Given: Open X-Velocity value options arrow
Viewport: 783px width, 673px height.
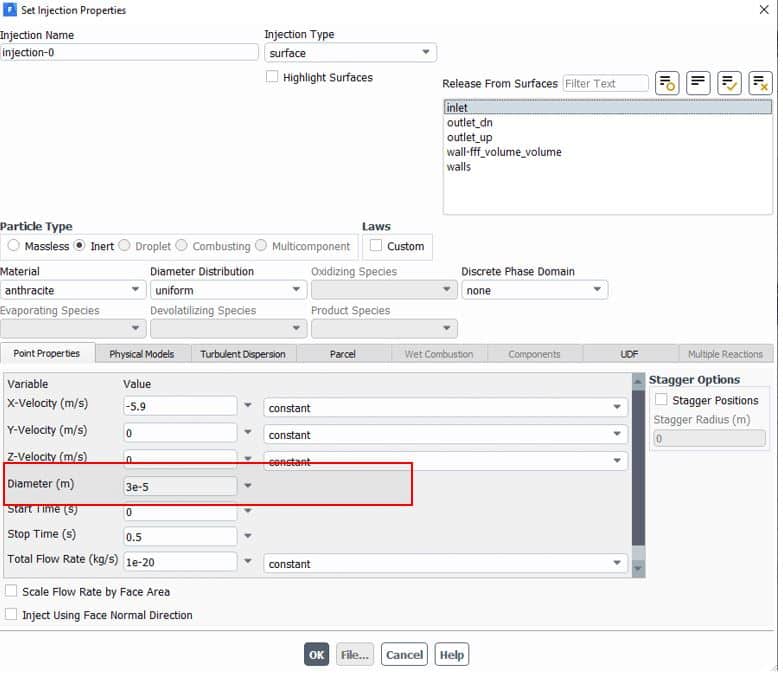Looking at the screenshot, I should tap(248, 407).
